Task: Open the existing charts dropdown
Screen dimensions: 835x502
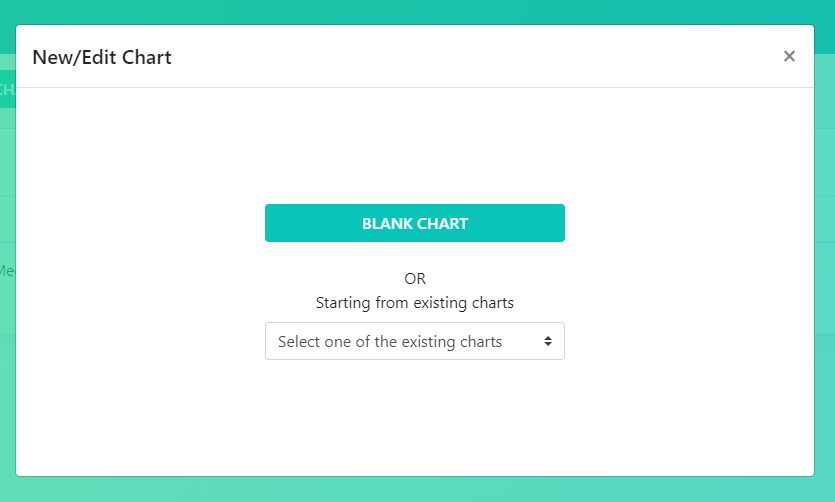Action: [x=414, y=341]
